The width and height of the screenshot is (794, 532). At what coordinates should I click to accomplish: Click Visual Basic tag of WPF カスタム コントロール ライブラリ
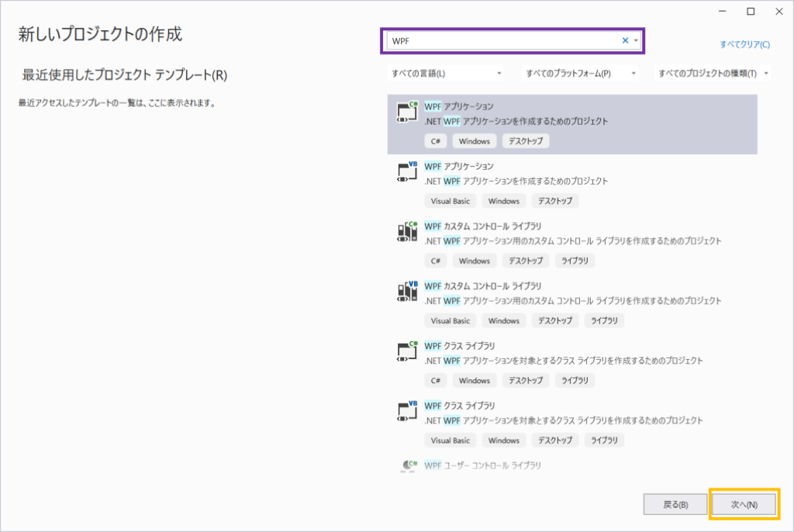(x=451, y=321)
